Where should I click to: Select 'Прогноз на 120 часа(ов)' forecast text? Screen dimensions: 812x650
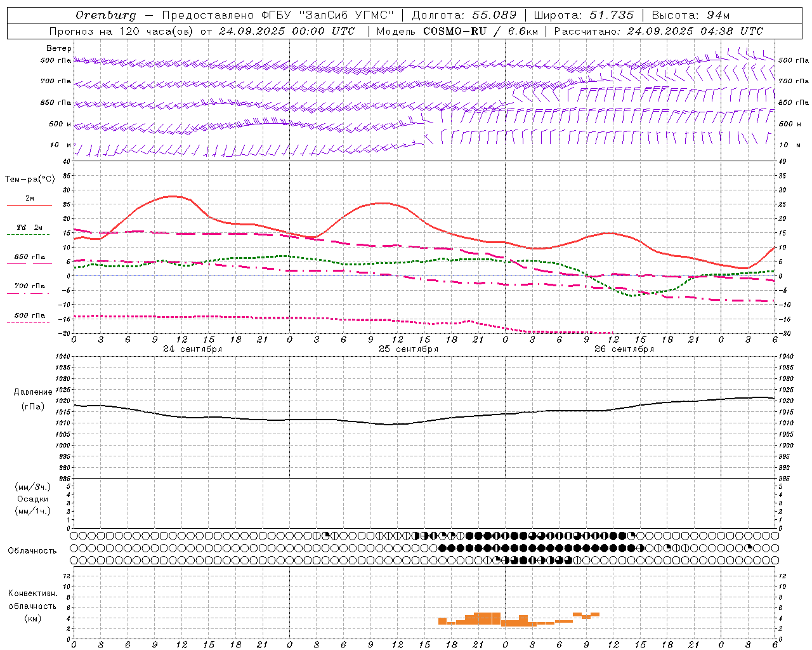122,31
